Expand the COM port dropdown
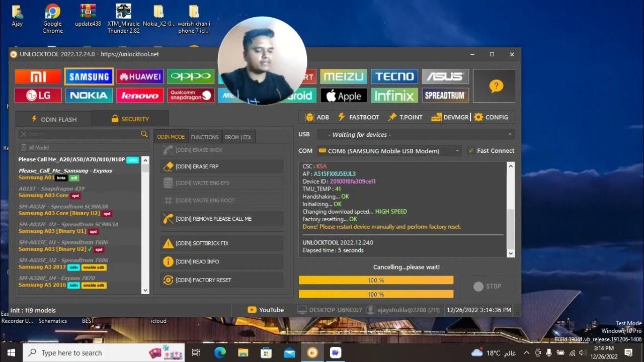 (457, 151)
